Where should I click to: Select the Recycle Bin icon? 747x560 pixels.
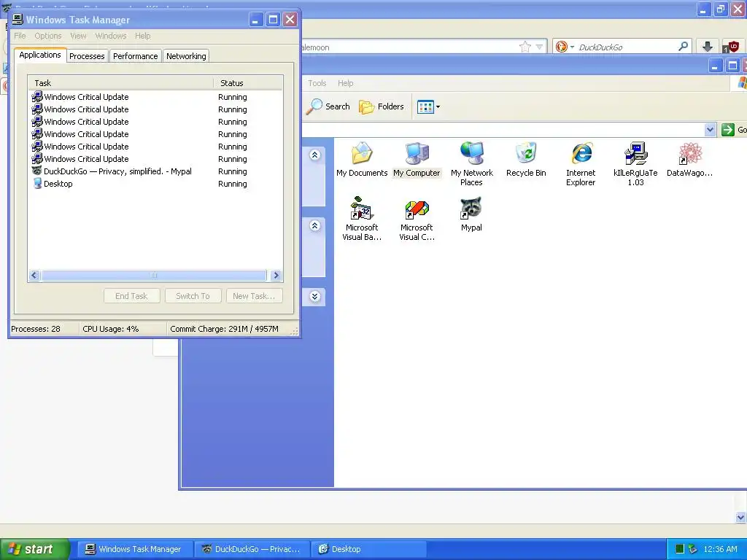(526, 160)
